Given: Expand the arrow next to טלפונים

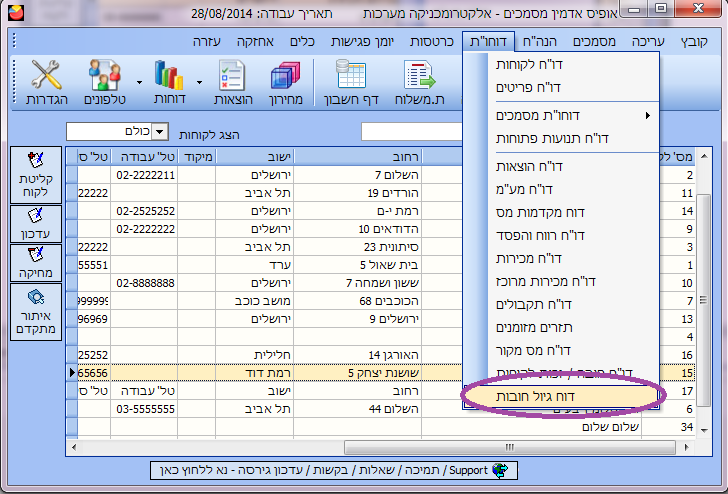Looking at the screenshot, I should (139, 83).
